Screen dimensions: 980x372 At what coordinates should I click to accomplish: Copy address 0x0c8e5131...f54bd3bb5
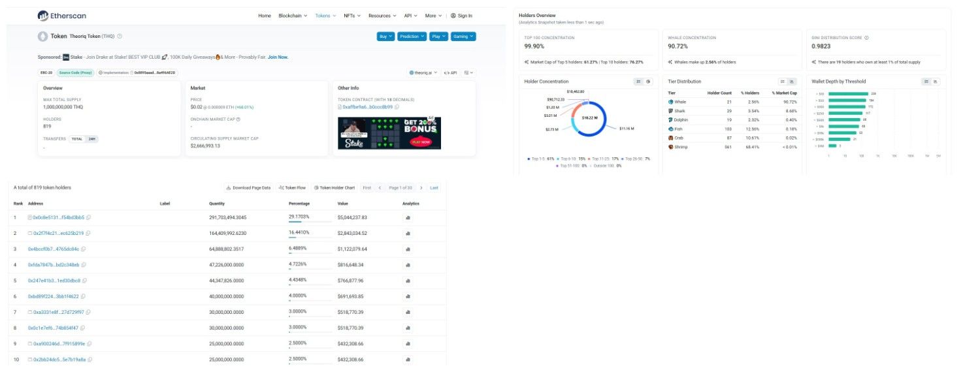[89, 217]
